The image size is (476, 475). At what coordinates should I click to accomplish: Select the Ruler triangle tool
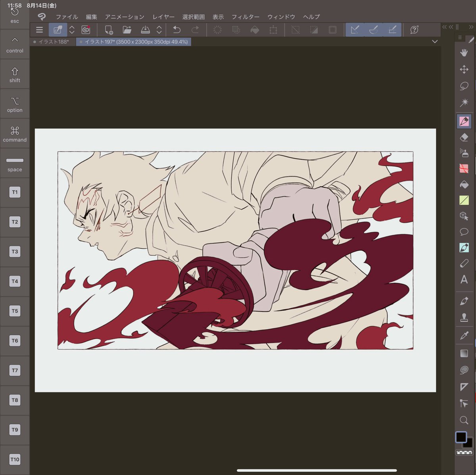464,387
